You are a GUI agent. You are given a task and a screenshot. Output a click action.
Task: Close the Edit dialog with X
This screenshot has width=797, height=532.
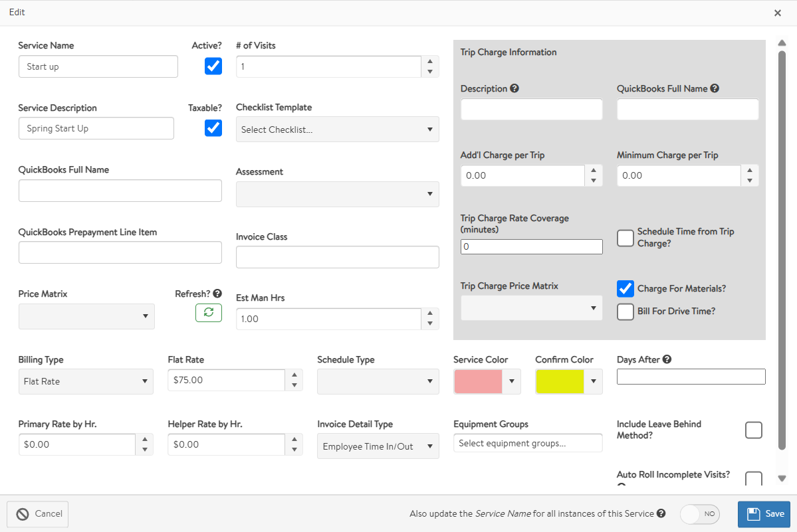(x=778, y=13)
